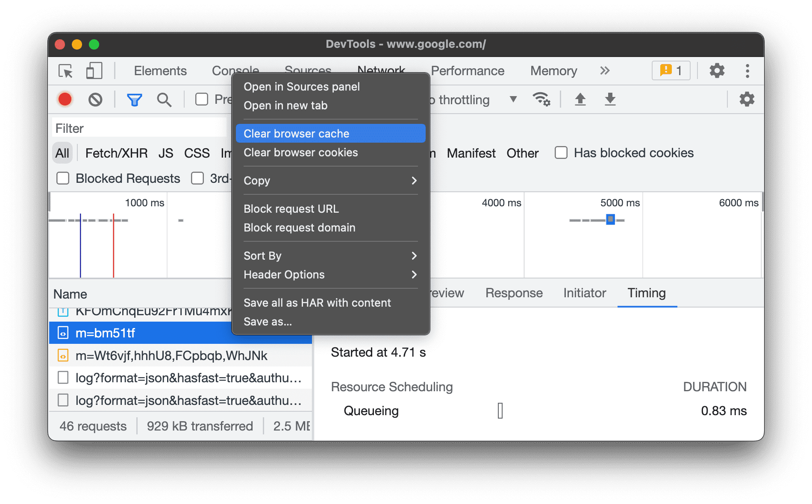The height and width of the screenshot is (504, 812).
Task: Open network request search
Action: tap(164, 99)
